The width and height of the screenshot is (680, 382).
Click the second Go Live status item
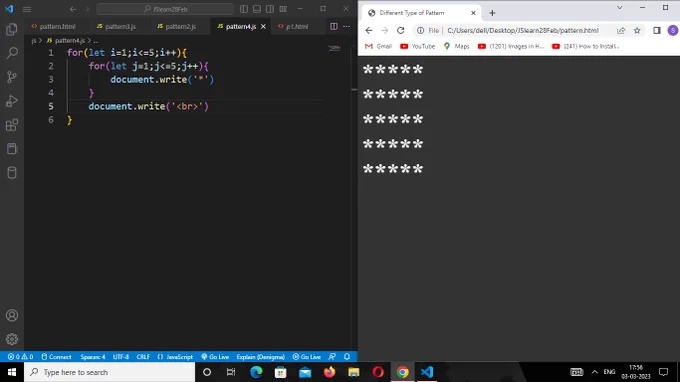(x=307, y=357)
